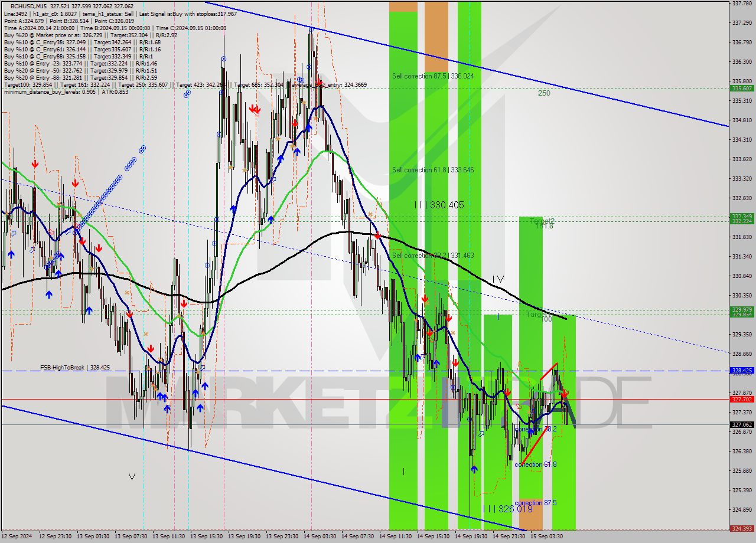Image resolution: width=756 pixels, height=543 pixels.
Task: Click the 327.062 current price tag
Action: pos(742,424)
